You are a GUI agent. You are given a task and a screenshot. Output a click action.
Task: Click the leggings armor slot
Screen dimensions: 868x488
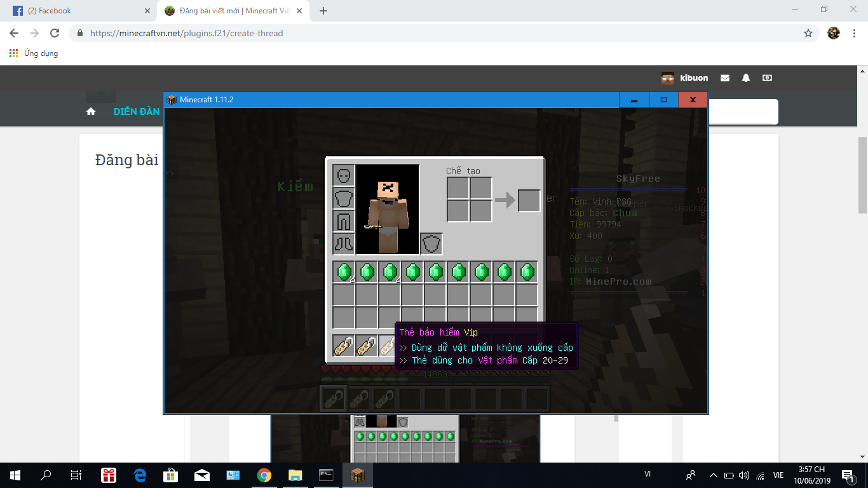click(x=344, y=222)
